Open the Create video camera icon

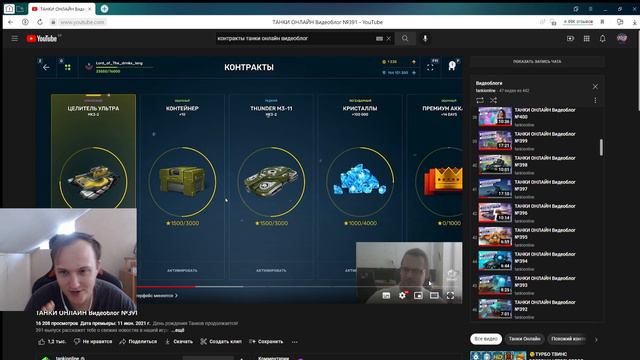(x=570, y=38)
